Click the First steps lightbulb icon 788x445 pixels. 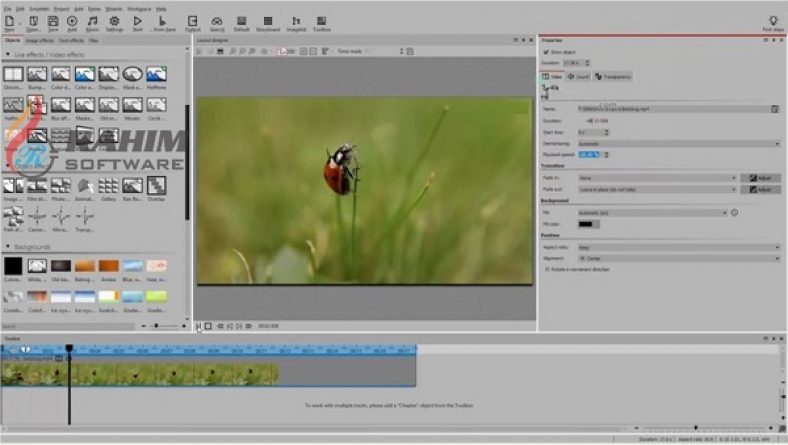coord(773,21)
